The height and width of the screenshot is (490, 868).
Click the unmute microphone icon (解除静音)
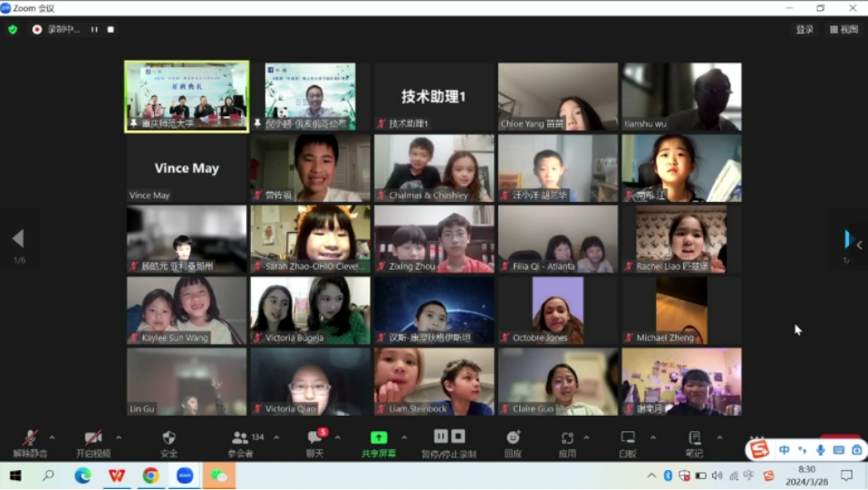click(30, 438)
